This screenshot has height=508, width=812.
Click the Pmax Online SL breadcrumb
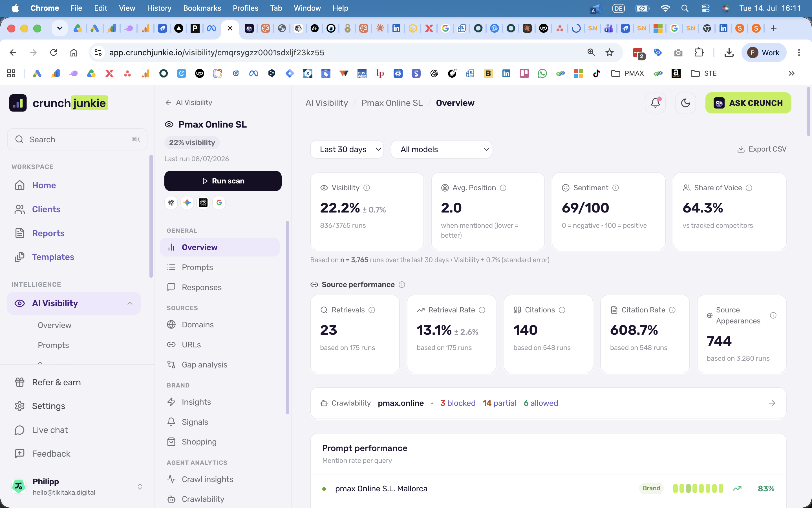392,103
